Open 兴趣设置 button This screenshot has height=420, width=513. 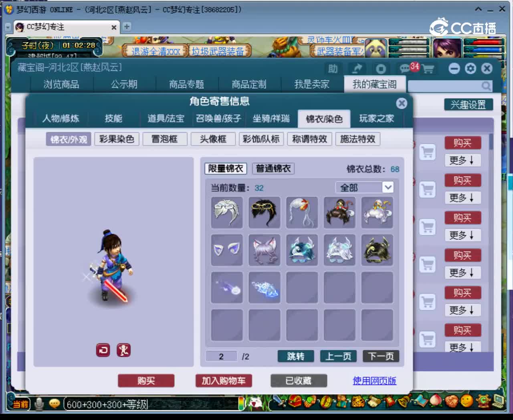coord(468,105)
